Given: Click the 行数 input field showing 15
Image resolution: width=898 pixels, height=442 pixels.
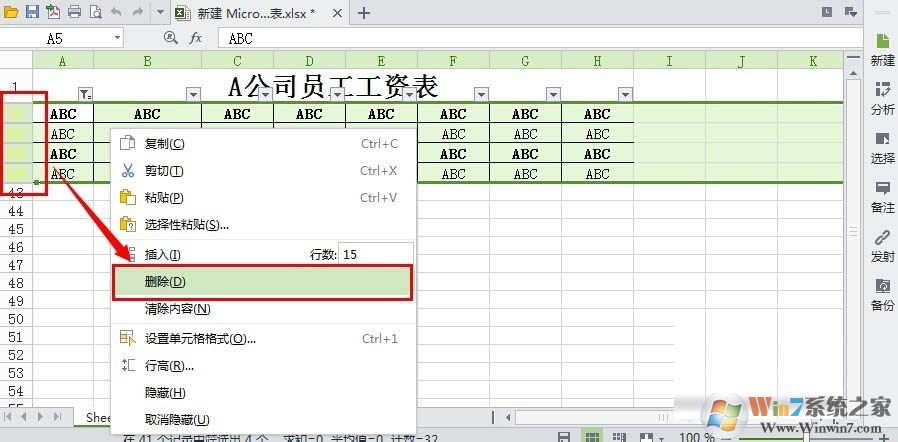Looking at the screenshot, I should point(376,254).
